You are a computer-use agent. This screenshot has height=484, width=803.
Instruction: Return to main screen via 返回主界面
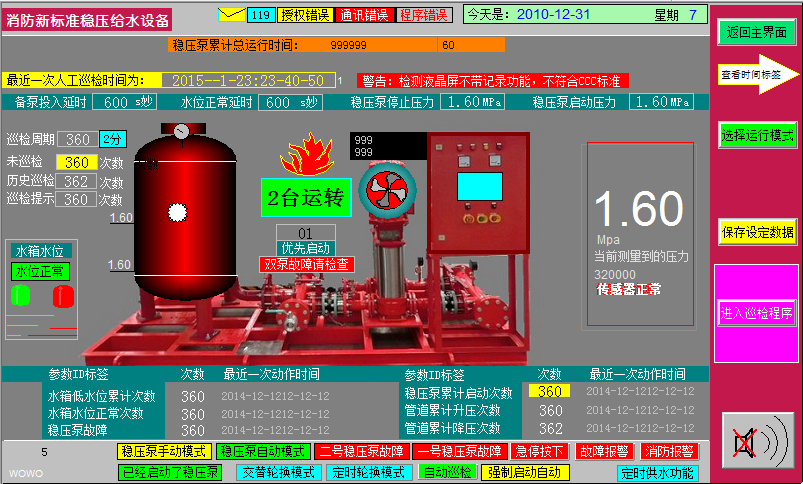click(x=757, y=32)
